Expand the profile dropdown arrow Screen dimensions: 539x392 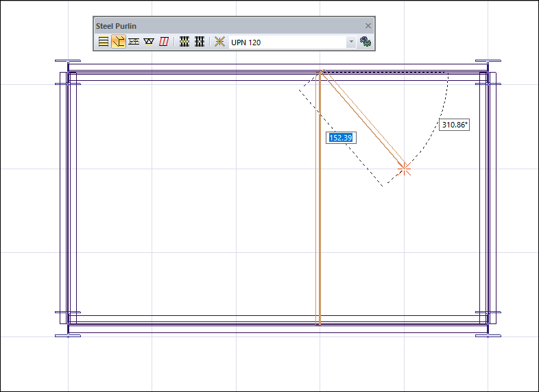(351, 42)
